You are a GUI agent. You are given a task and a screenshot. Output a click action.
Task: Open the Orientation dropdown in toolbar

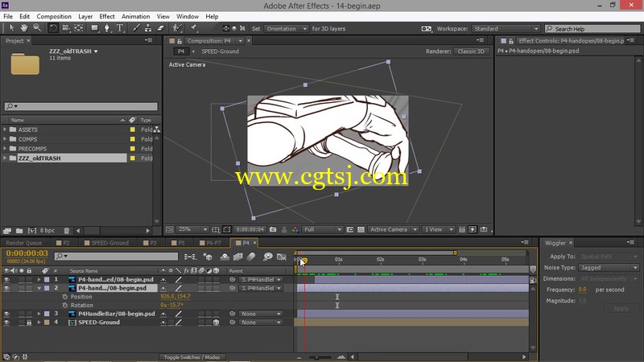[286, 29]
